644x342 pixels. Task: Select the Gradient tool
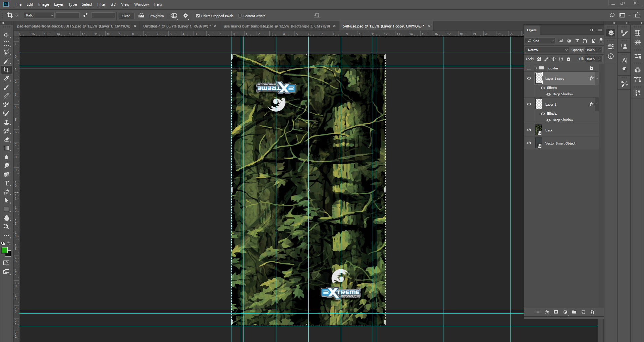tap(6, 148)
